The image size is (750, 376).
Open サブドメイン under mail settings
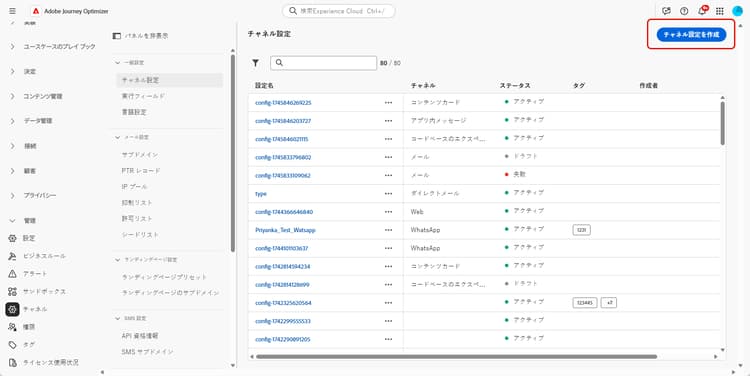pyautogui.click(x=140, y=155)
